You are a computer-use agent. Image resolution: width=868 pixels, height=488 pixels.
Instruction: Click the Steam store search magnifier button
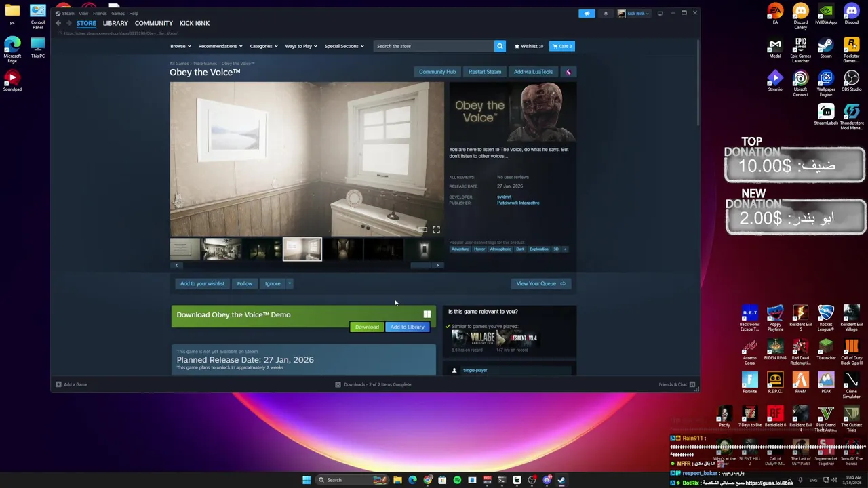coord(500,46)
